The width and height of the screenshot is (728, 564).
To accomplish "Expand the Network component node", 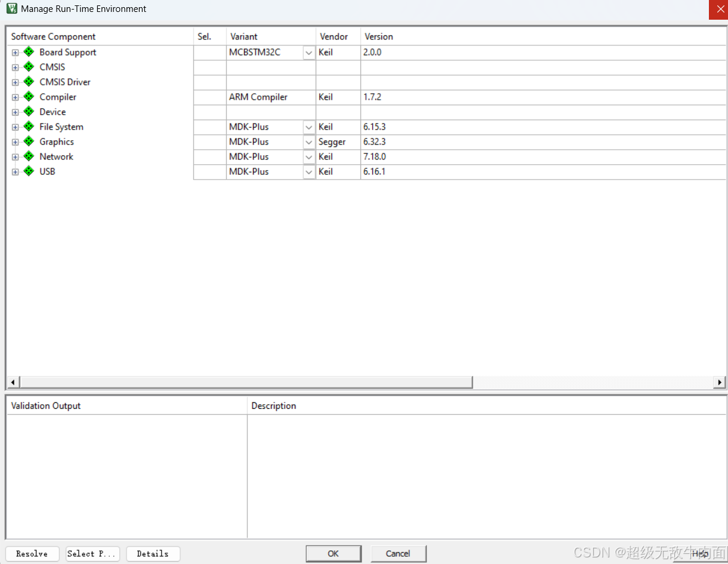I will click(15, 157).
